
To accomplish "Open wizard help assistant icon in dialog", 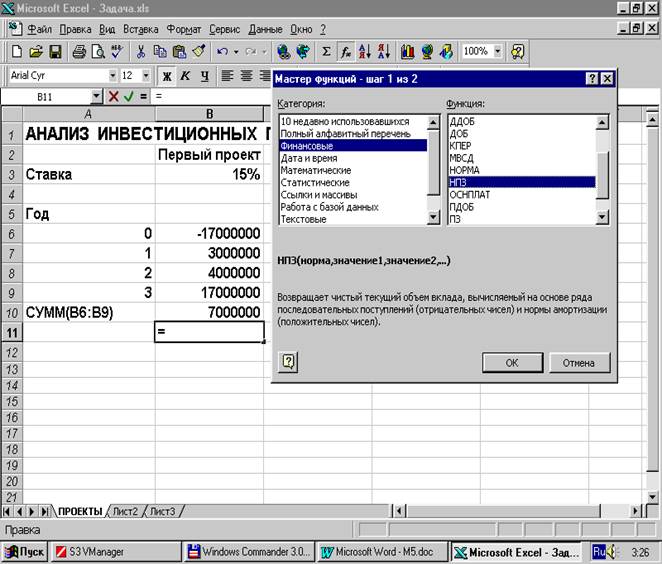I will point(288,362).
